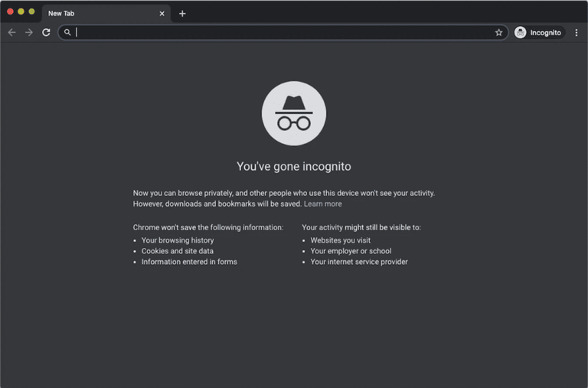Screen dimensions: 588x388
Task: Click "Your internet service provider" item
Action: click(x=359, y=262)
